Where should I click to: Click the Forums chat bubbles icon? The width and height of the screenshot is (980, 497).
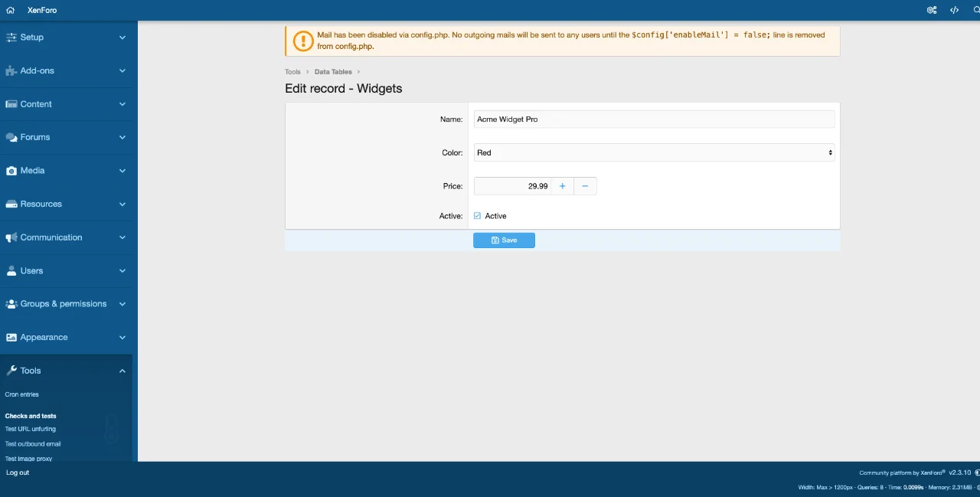click(11, 137)
